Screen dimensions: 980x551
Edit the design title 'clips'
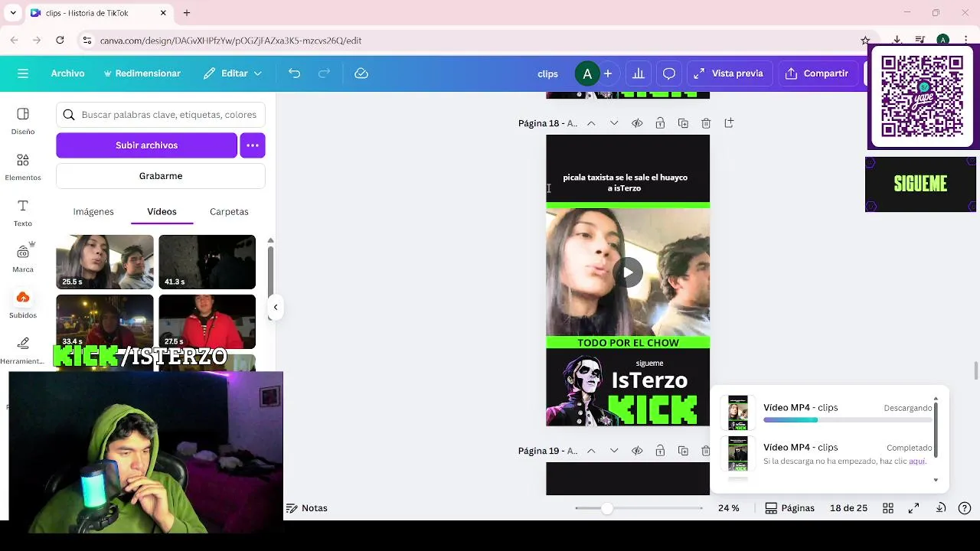tap(547, 74)
